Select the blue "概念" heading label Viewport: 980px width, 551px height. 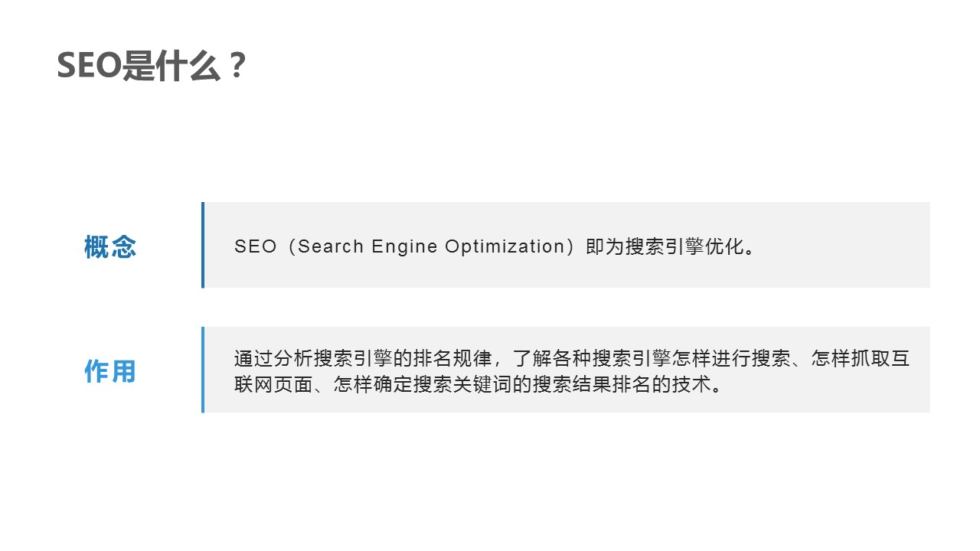pyautogui.click(x=110, y=247)
